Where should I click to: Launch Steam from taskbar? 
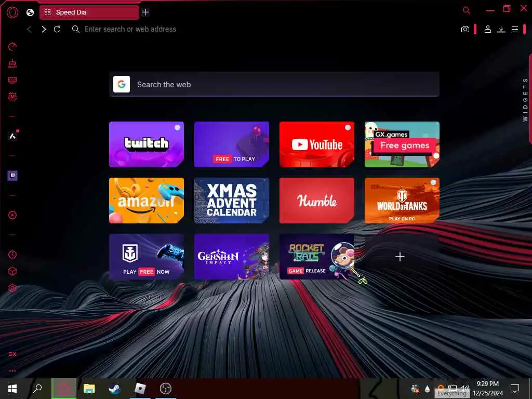114,389
